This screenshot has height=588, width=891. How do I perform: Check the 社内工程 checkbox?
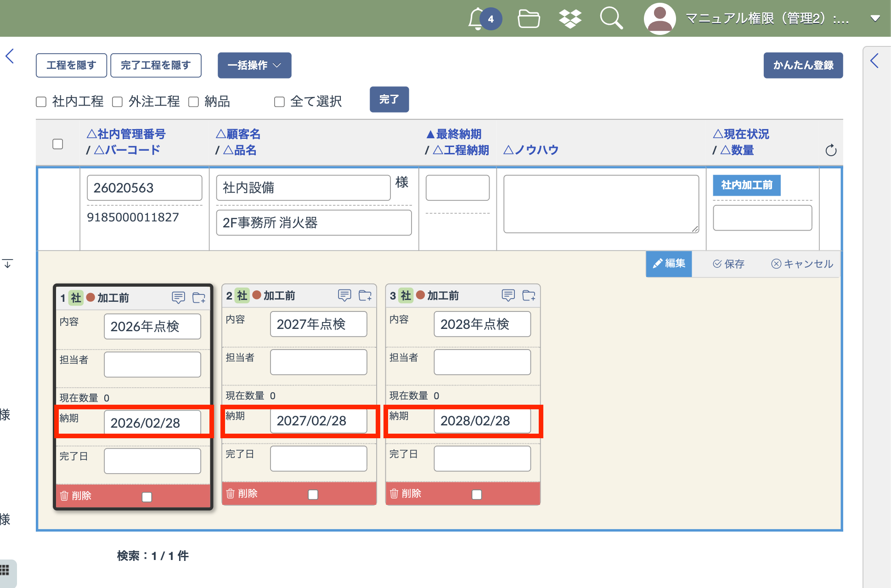coord(41,102)
